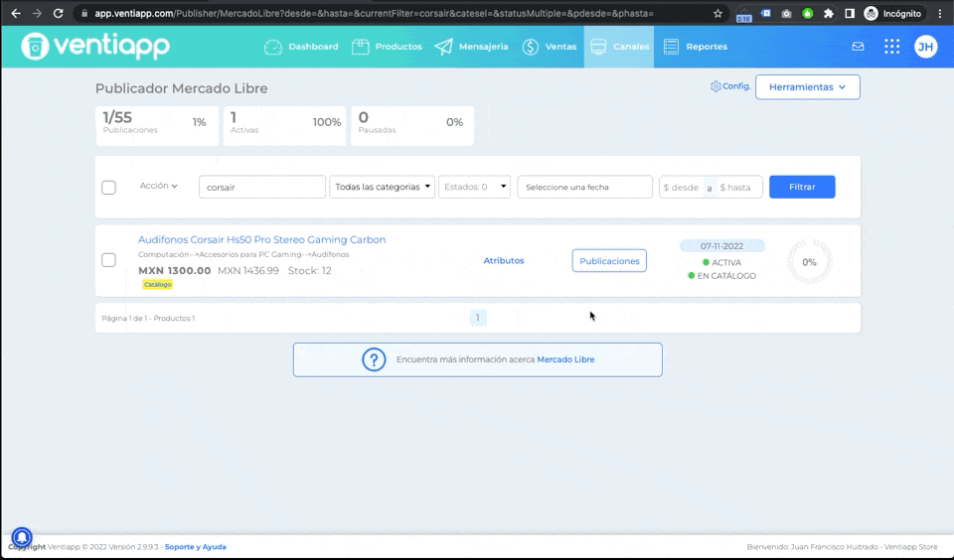Image resolution: width=954 pixels, height=560 pixels.
Task: Click the Publicaciones 1/55 stat card
Action: pos(157,126)
